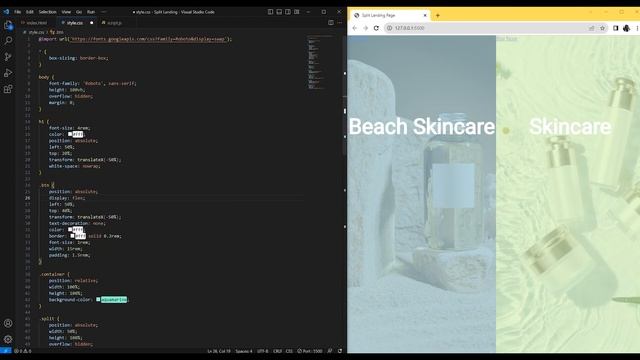Open the Go menu

click(x=79, y=12)
